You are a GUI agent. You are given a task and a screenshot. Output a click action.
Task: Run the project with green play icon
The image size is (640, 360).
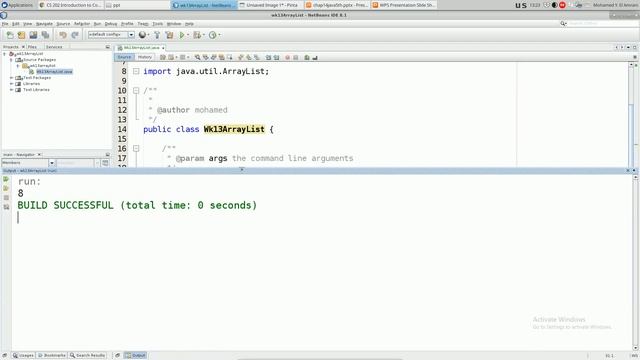pyautogui.click(x=182, y=35)
